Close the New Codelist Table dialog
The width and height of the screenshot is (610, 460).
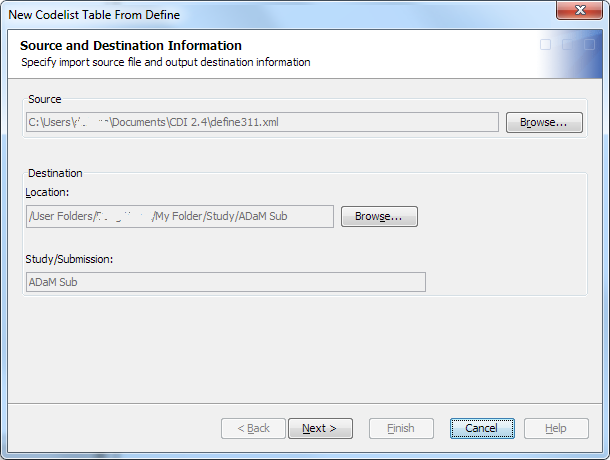[x=579, y=10]
